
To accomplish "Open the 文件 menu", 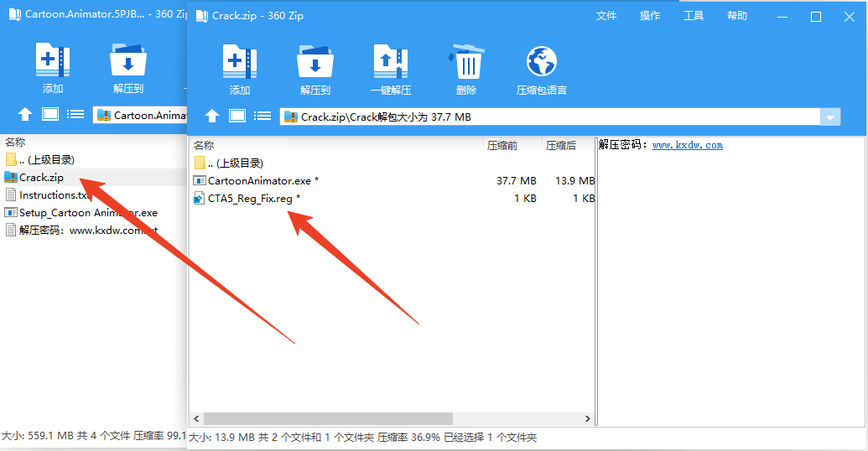I will point(606,16).
